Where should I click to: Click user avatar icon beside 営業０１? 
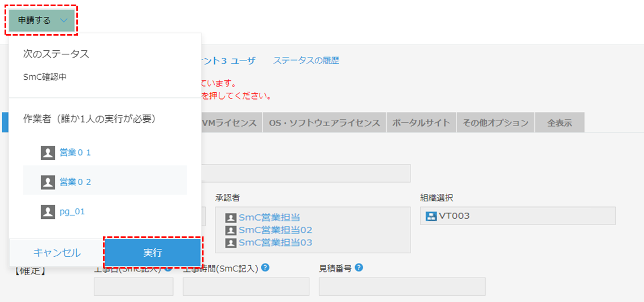[48, 153]
